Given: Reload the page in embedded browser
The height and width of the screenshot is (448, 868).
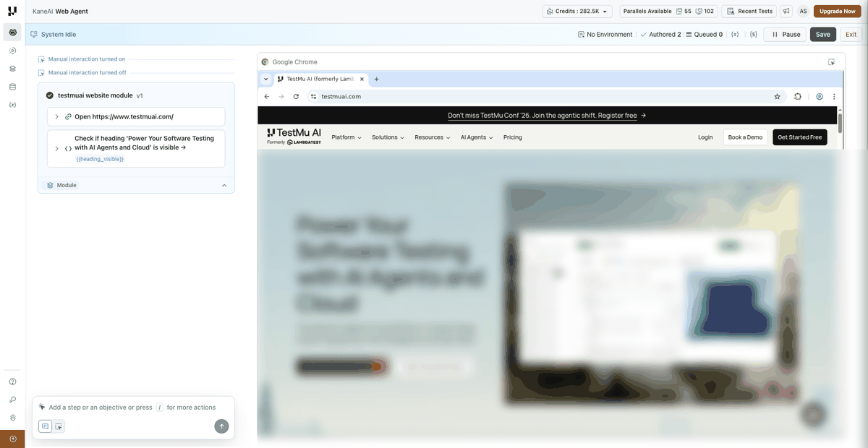Looking at the screenshot, I should tap(296, 96).
